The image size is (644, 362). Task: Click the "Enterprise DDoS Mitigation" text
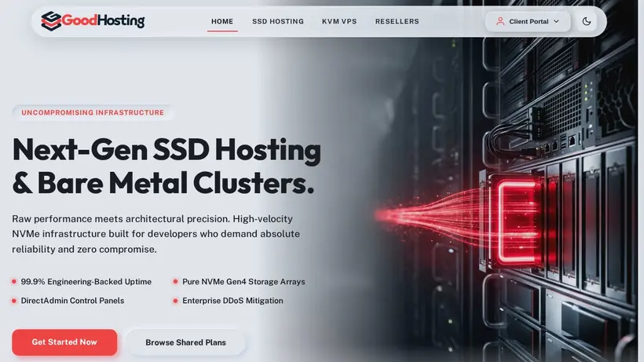(x=233, y=301)
